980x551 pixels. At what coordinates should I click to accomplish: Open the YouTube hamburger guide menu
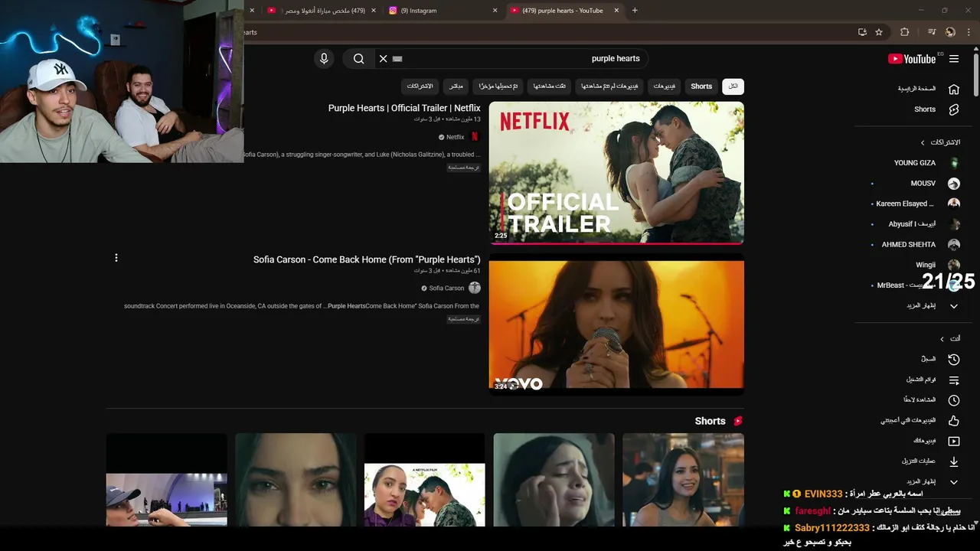coord(954,59)
